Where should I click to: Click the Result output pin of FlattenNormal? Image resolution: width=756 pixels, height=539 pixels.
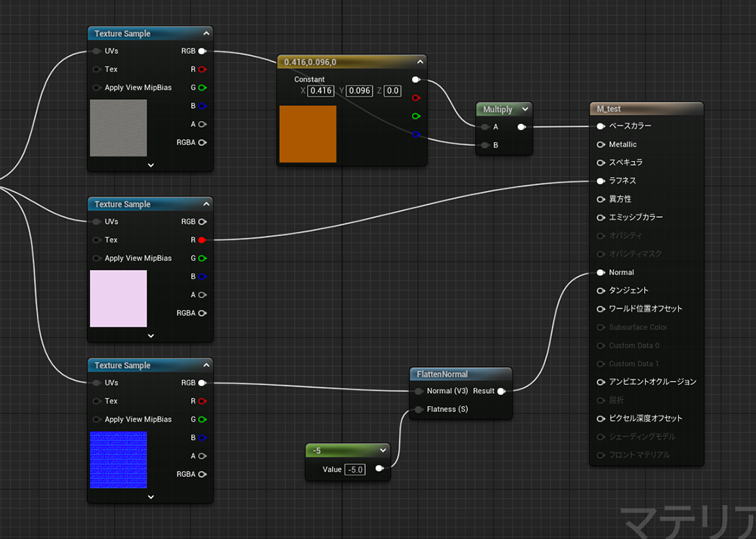pos(501,392)
